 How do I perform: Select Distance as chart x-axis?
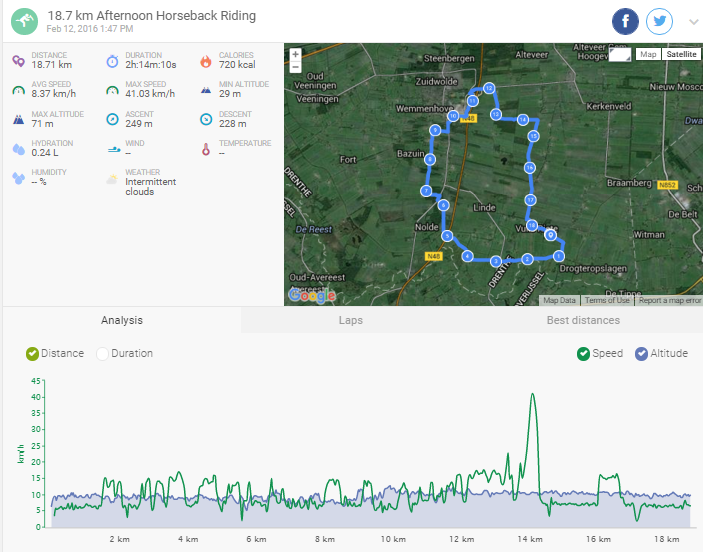(x=32, y=354)
